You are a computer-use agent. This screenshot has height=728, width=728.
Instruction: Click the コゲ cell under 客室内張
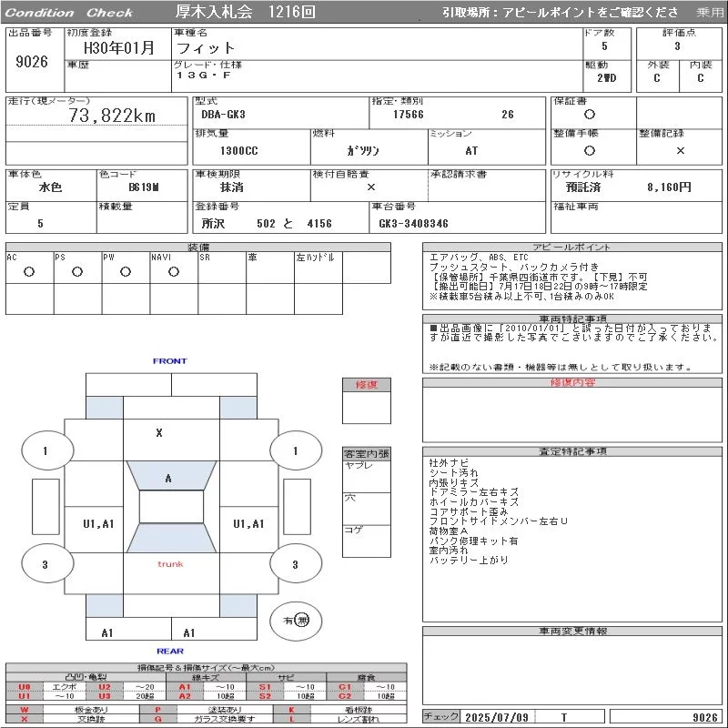[367, 541]
